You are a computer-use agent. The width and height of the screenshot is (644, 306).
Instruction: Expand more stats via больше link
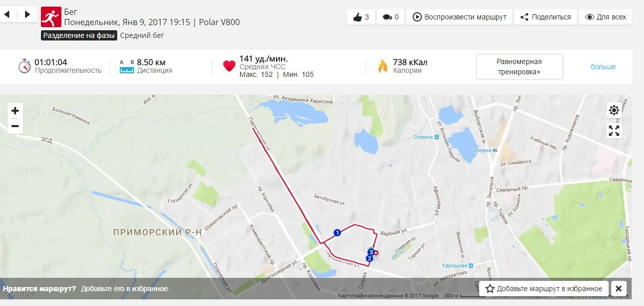[x=603, y=67]
